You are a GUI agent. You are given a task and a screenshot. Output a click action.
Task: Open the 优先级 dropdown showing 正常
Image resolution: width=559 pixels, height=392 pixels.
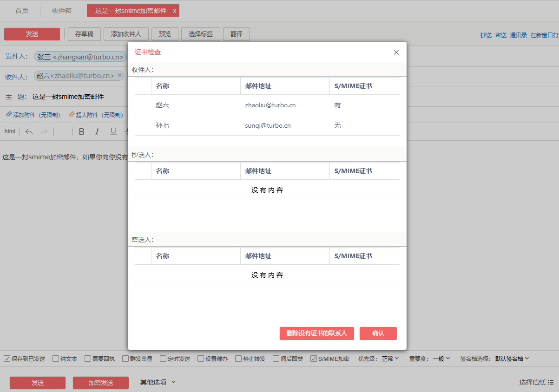(390, 359)
